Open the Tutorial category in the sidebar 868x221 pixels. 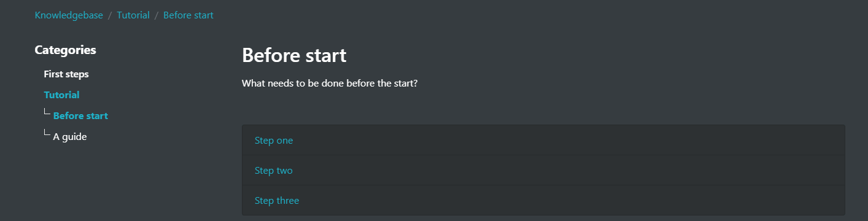coord(61,95)
